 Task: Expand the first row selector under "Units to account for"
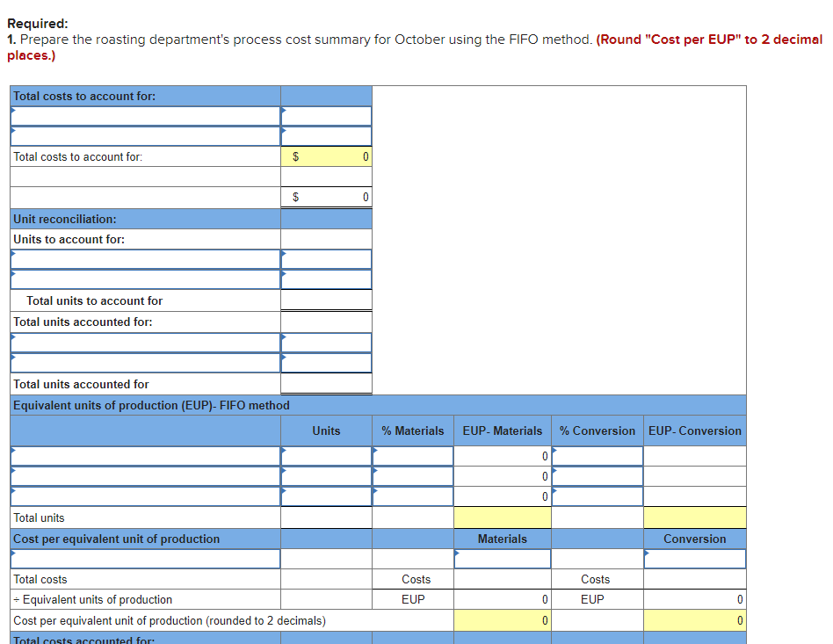[145, 259]
